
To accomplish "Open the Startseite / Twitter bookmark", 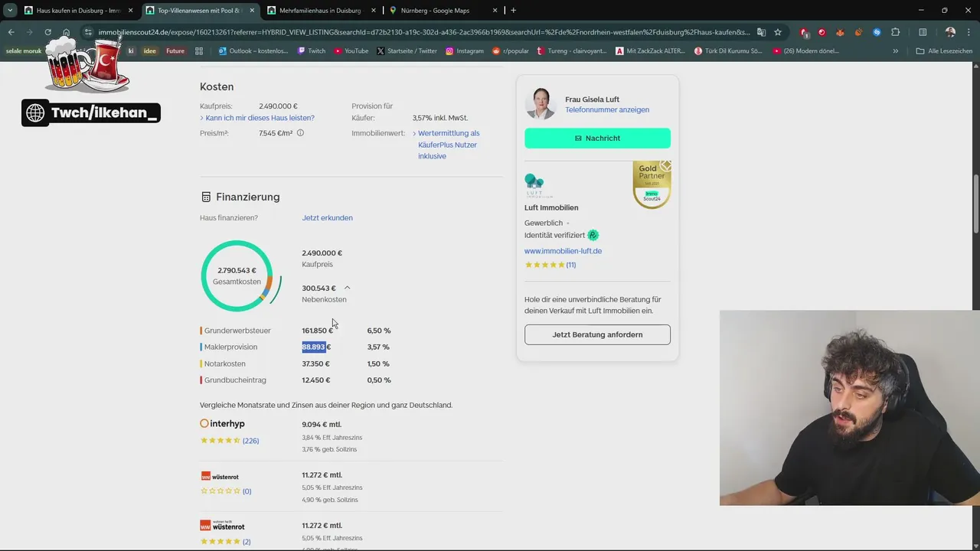I will point(407,51).
